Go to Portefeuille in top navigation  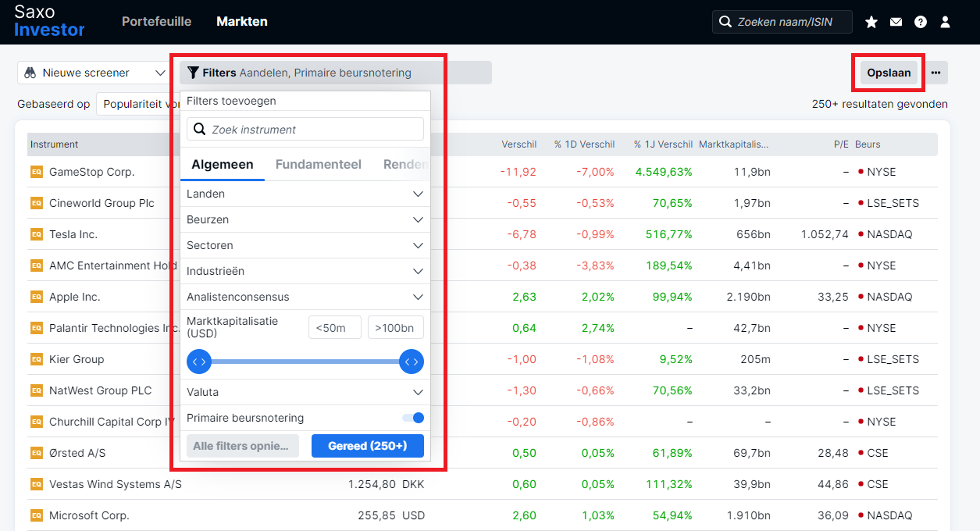[x=157, y=22]
